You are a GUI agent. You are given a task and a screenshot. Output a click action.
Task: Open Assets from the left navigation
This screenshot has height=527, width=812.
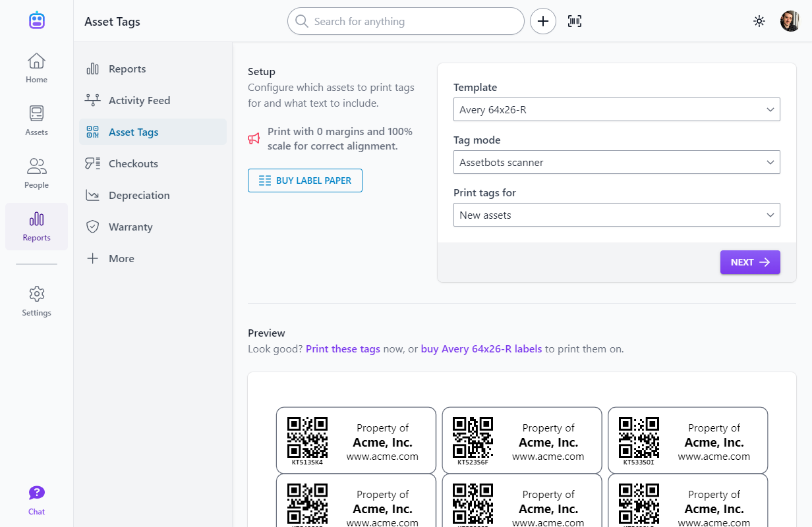coord(36,121)
